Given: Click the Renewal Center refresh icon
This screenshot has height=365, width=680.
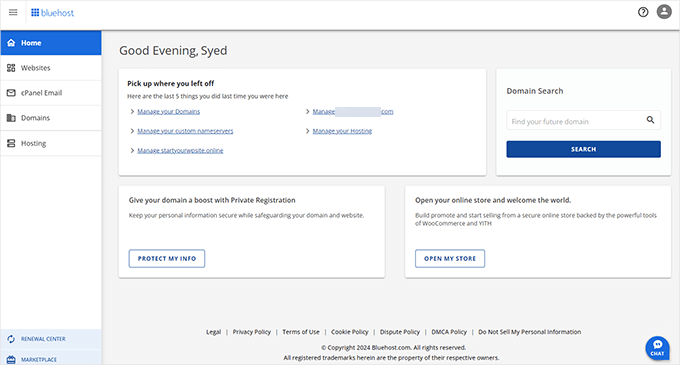Looking at the screenshot, I should [x=11, y=339].
